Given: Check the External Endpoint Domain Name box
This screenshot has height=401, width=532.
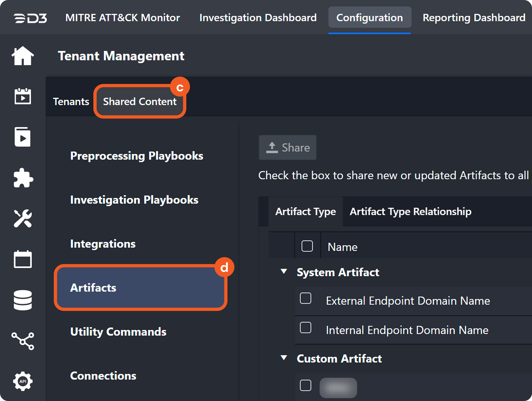Looking at the screenshot, I should tap(306, 298).
